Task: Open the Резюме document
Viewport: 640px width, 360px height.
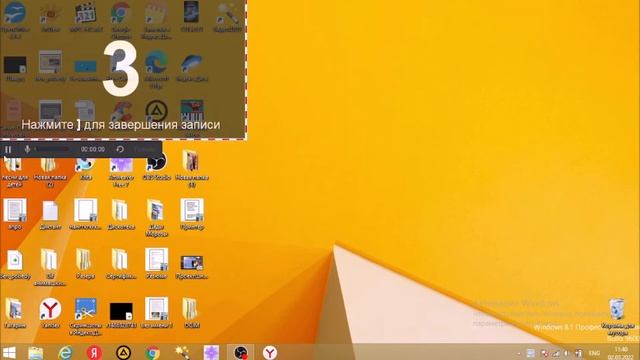Action: coord(156,263)
